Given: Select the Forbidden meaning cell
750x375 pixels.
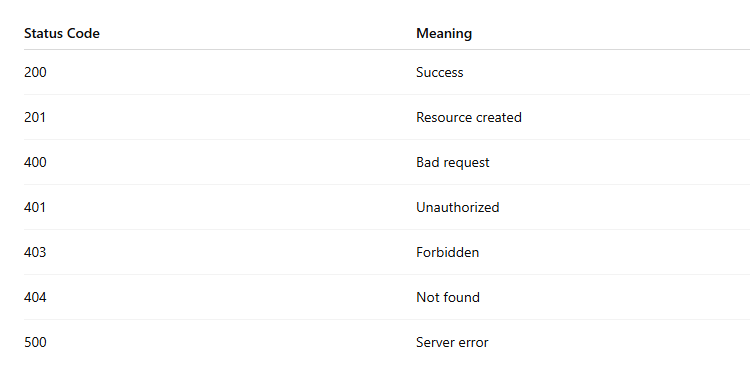Looking at the screenshot, I should [448, 252].
